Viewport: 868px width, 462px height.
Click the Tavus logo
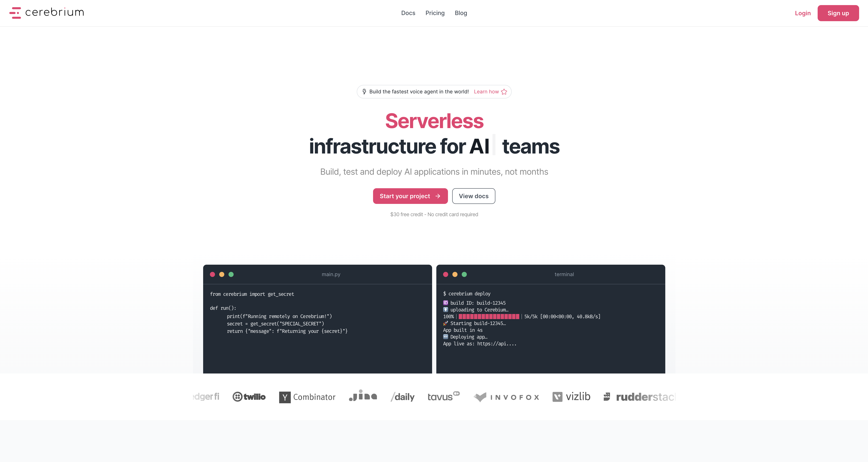click(x=443, y=397)
